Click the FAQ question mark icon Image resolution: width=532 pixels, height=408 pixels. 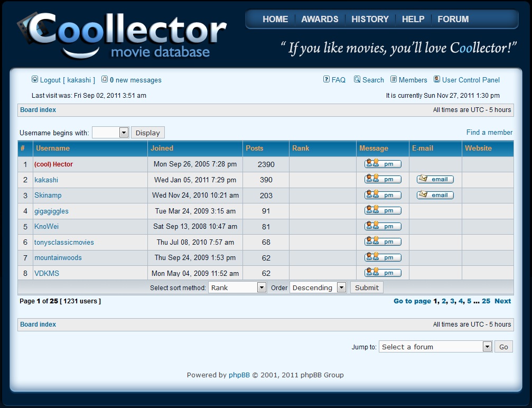326,79
